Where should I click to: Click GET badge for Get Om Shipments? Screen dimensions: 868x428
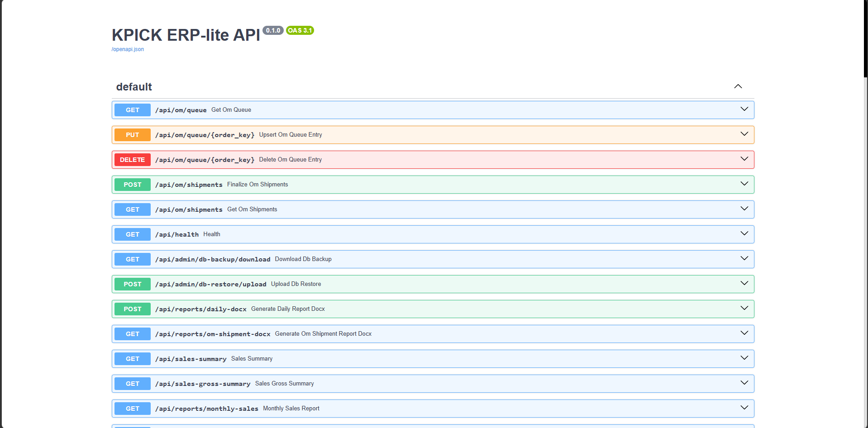(x=133, y=209)
